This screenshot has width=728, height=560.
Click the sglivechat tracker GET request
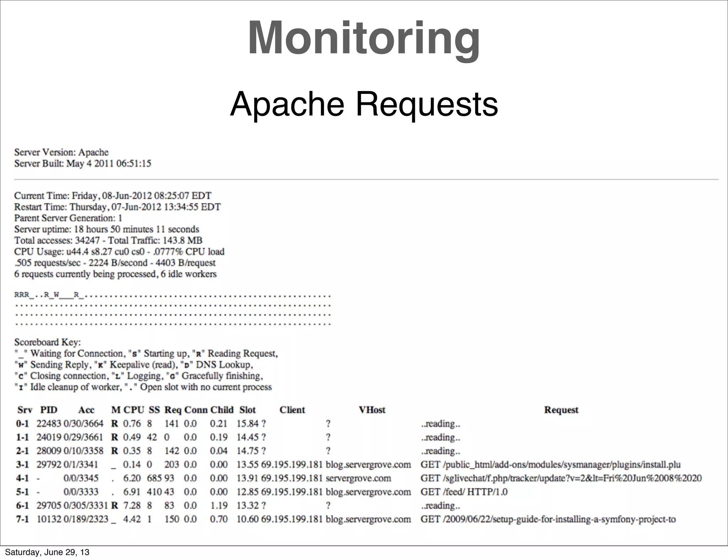(561, 478)
